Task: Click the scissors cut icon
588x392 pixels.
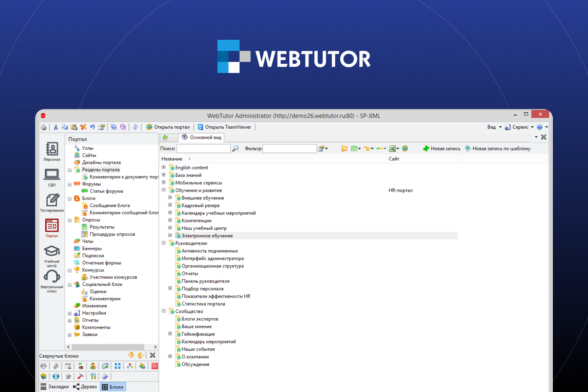Action: click(56, 127)
